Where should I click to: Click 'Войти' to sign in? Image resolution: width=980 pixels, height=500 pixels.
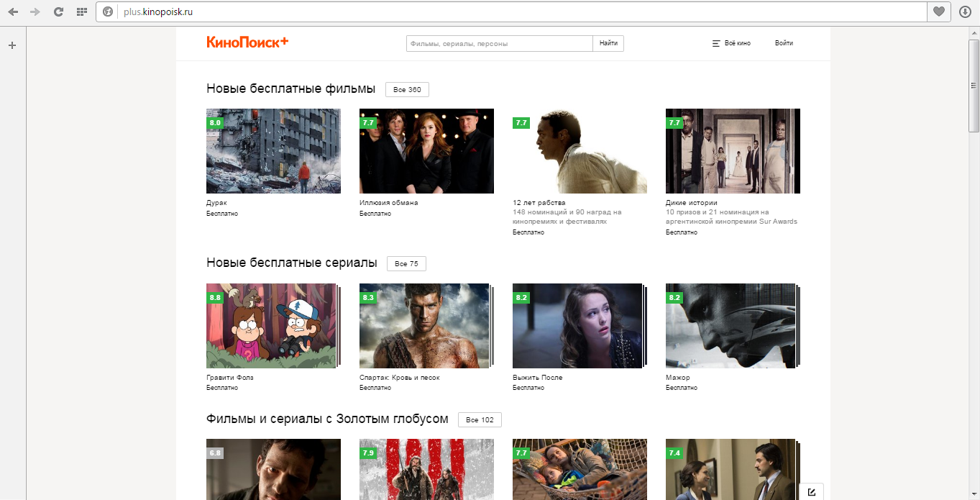[x=784, y=43]
